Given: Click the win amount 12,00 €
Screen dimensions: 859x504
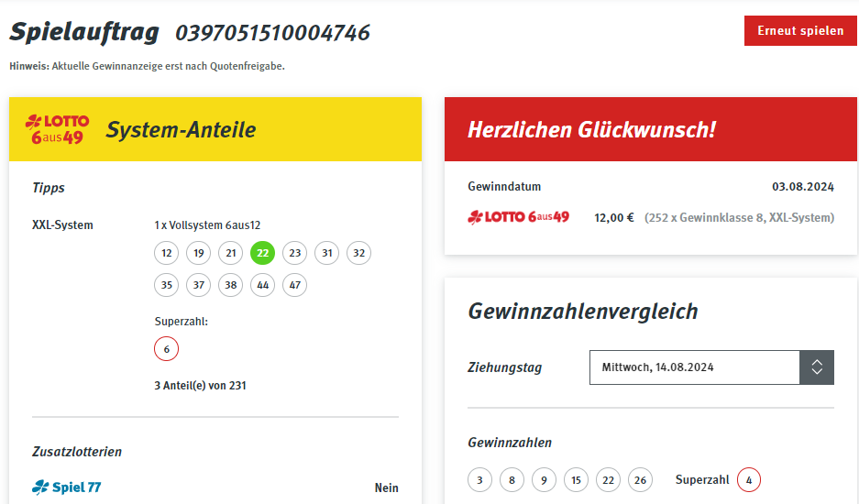Looking at the screenshot, I should click(x=614, y=217).
